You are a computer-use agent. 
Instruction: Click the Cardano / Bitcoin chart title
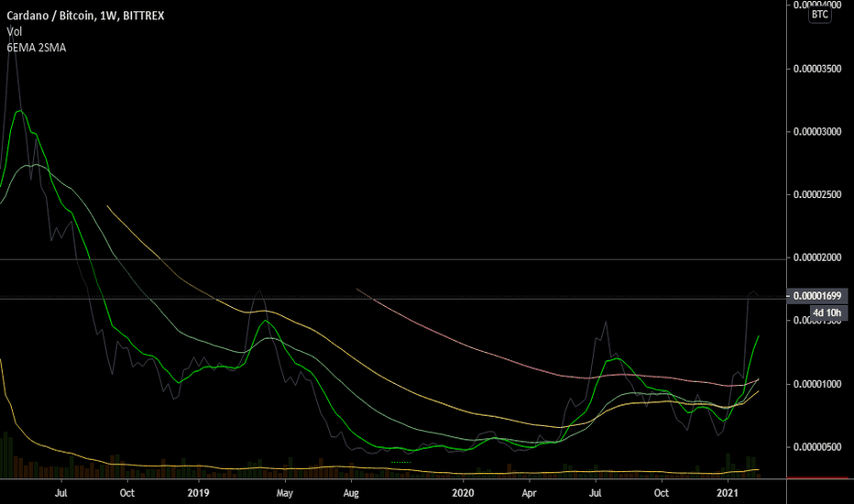(85, 16)
